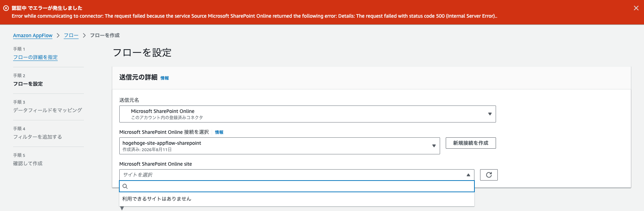Open the 送信元名 source dropdown

[x=307, y=114]
